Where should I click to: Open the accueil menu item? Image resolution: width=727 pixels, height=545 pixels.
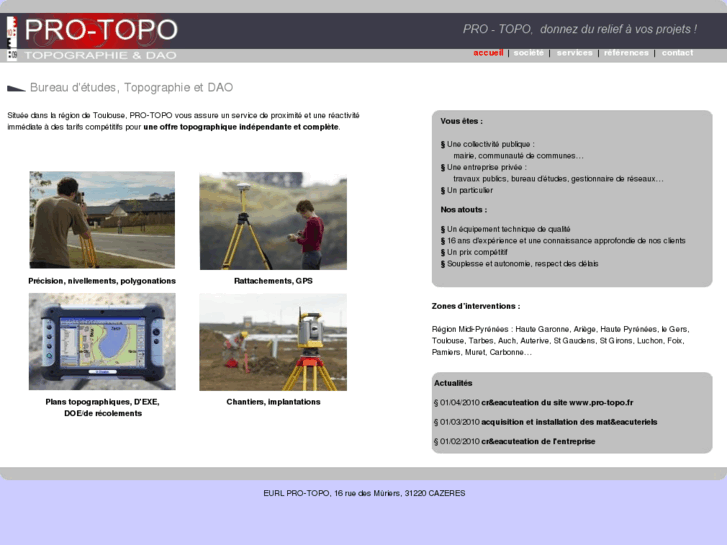click(488, 53)
